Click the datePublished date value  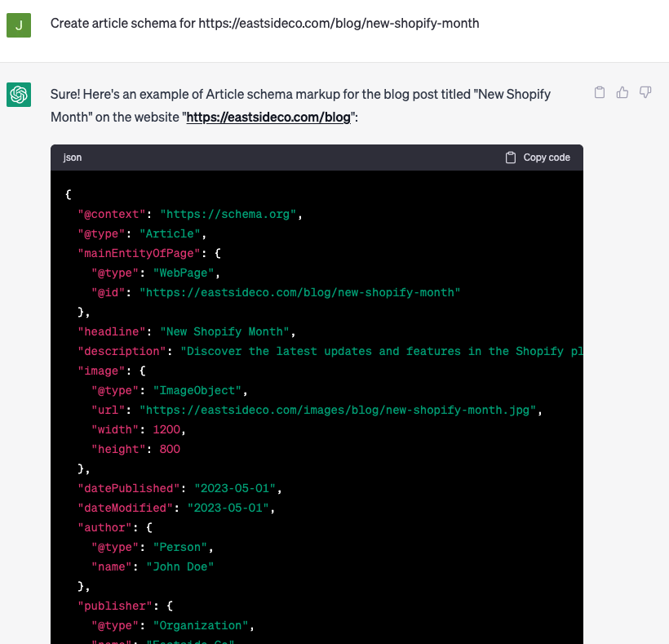(237, 488)
